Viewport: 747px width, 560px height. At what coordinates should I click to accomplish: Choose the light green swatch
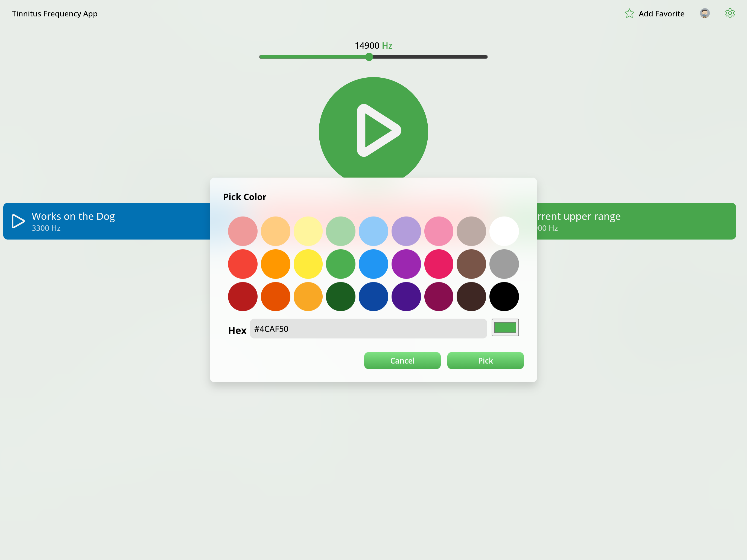[x=341, y=231]
